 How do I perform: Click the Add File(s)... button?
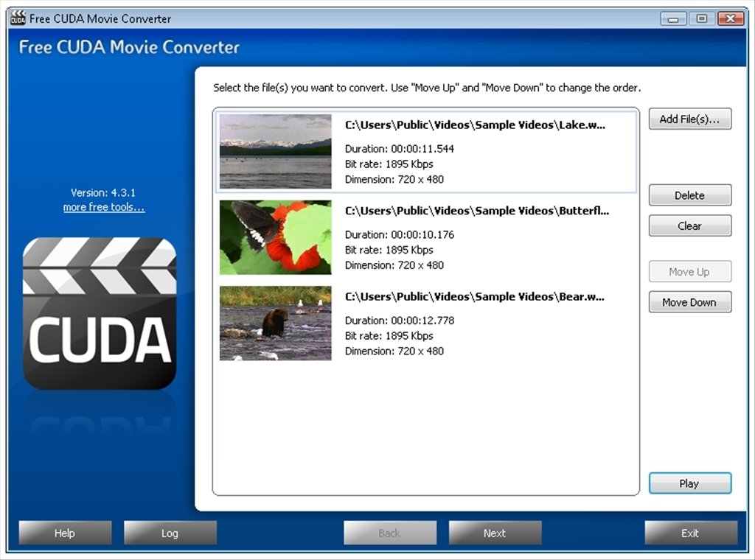[690, 119]
